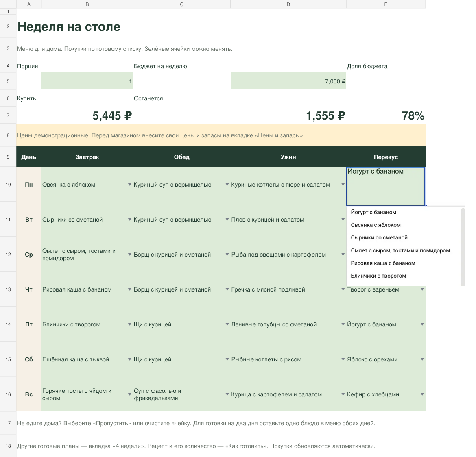This screenshot has width=476, height=457.
Task: Click the Обед column header cell
Action: click(x=181, y=157)
